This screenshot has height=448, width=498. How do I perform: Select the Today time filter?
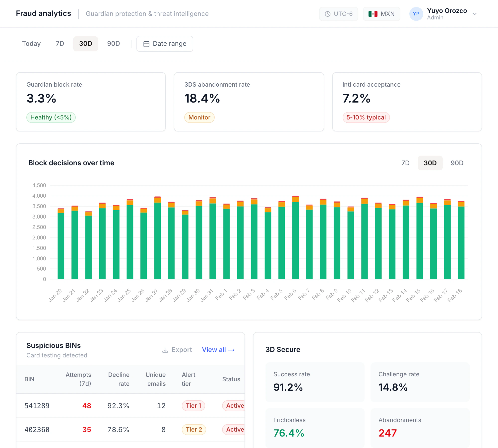31,44
